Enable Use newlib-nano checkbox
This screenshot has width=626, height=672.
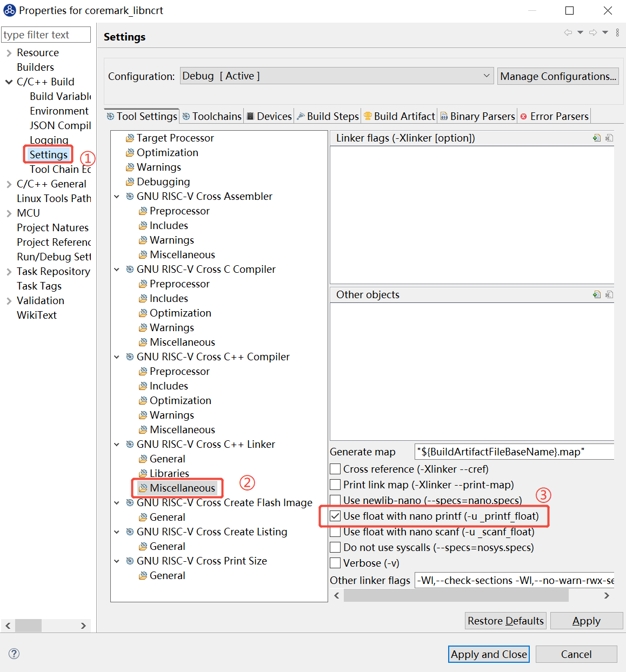[x=335, y=500]
